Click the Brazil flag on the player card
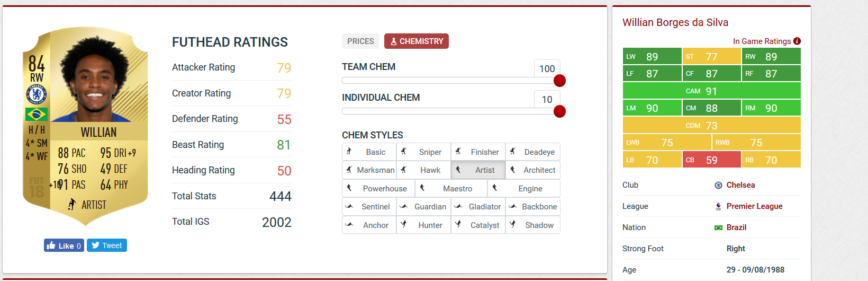 coord(37,114)
